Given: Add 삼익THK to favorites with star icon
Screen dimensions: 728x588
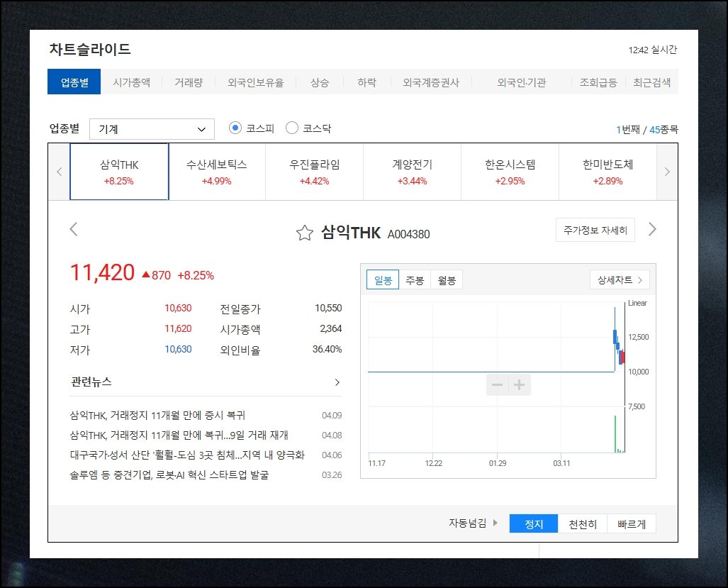Looking at the screenshot, I should (x=305, y=233).
